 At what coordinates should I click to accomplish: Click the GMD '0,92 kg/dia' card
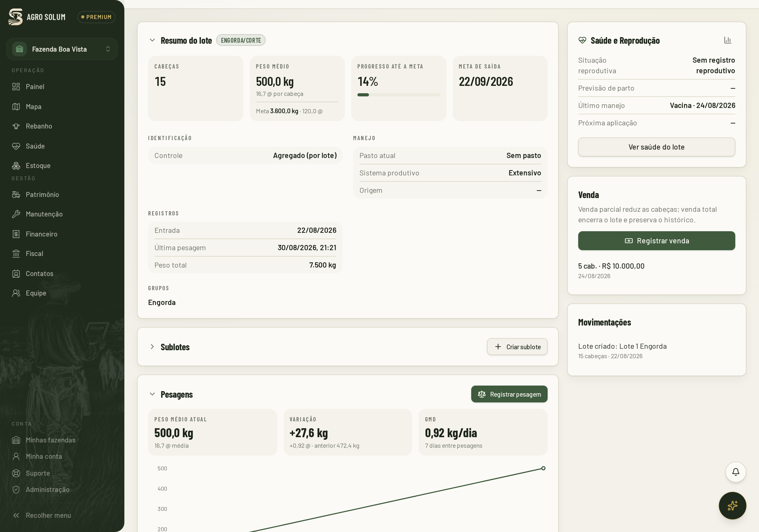(x=483, y=432)
